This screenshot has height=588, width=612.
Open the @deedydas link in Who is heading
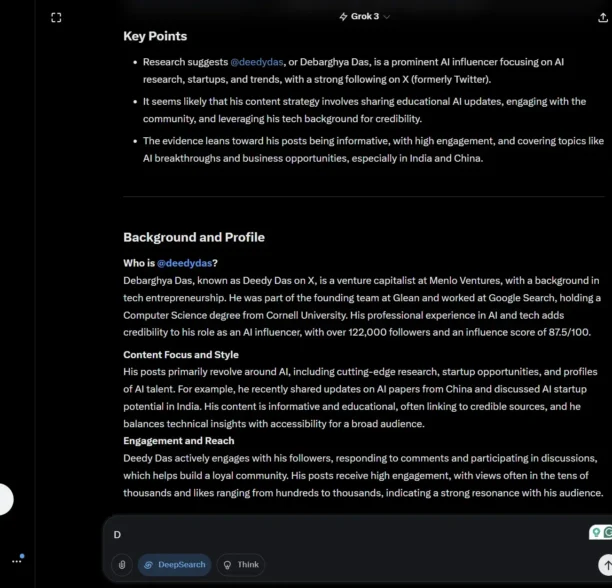pos(184,263)
